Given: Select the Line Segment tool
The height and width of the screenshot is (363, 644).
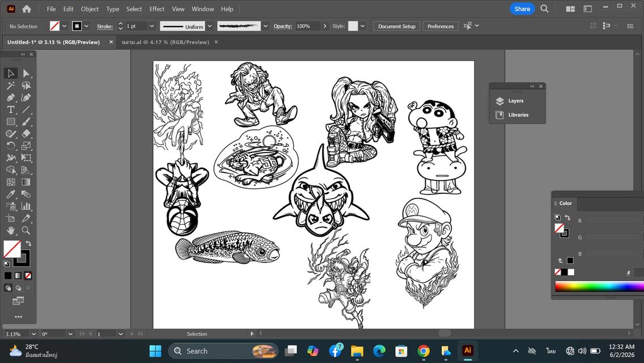Looking at the screenshot, I should [26, 109].
